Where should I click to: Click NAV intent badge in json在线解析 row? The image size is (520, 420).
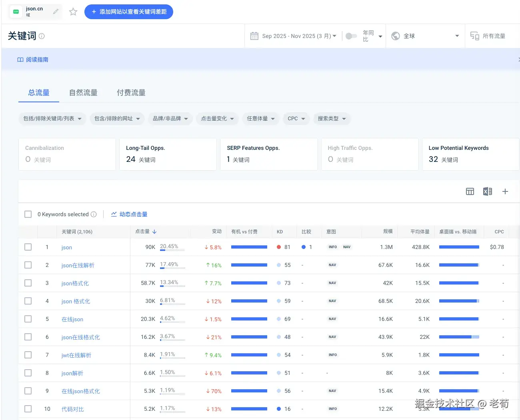[332, 265]
